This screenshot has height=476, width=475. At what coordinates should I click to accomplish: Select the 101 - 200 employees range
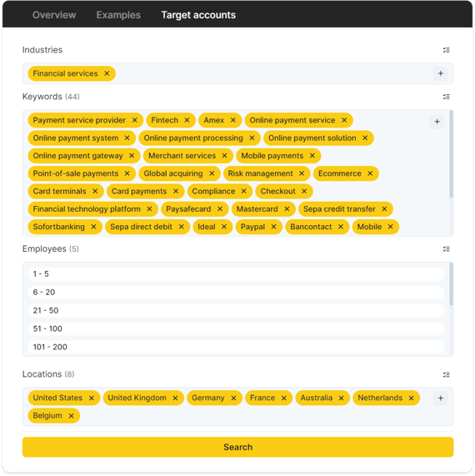click(236, 347)
